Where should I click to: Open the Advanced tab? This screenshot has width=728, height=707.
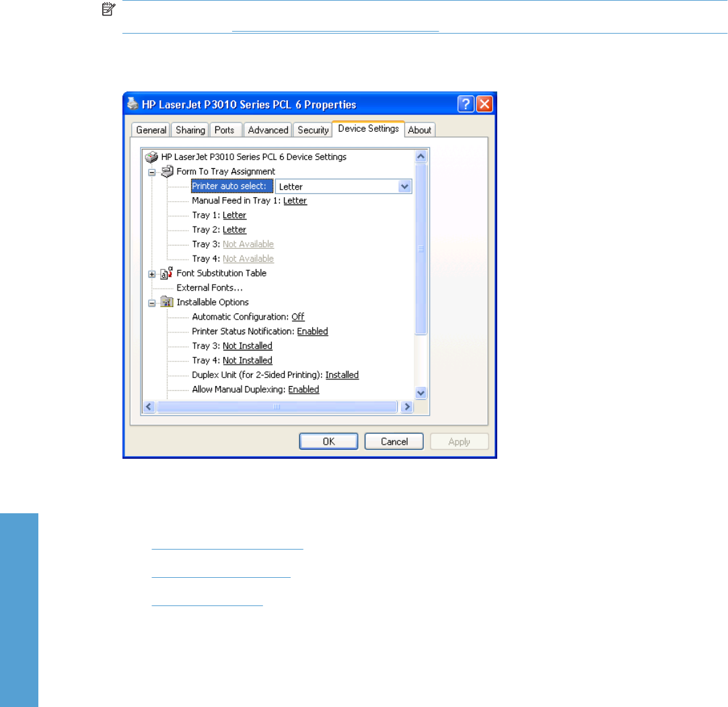point(268,130)
